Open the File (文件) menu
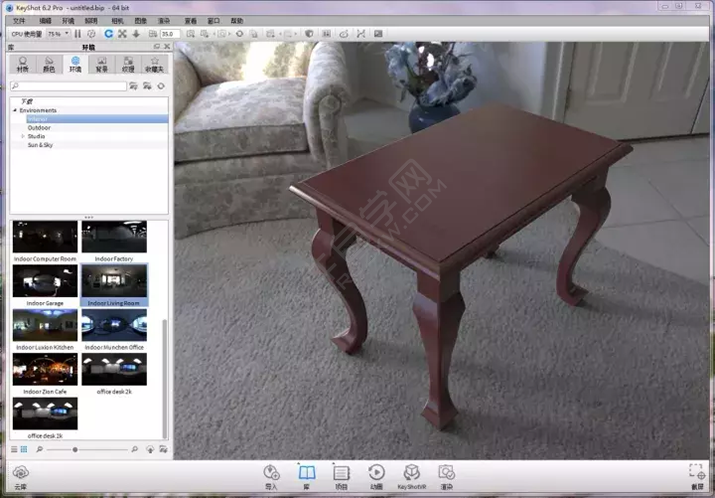Screen dimensions: 715x498 [x=20, y=20]
